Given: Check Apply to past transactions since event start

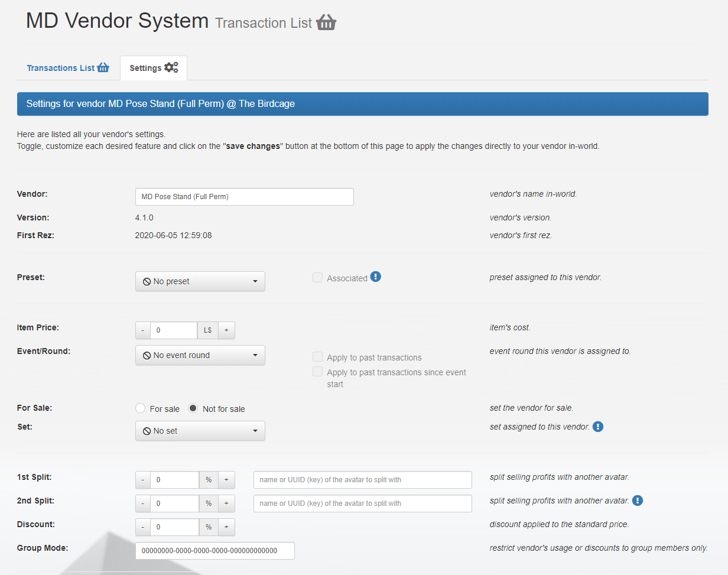Looking at the screenshot, I should [318, 372].
